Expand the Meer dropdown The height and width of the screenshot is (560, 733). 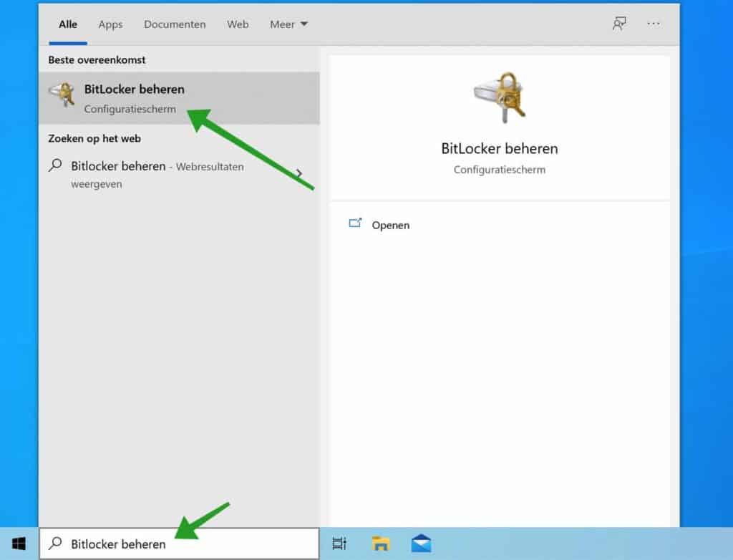coord(288,24)
